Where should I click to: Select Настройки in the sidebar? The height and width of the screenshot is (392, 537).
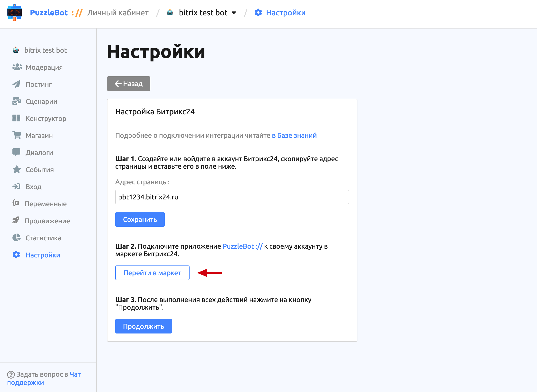(x=43, y=255)
